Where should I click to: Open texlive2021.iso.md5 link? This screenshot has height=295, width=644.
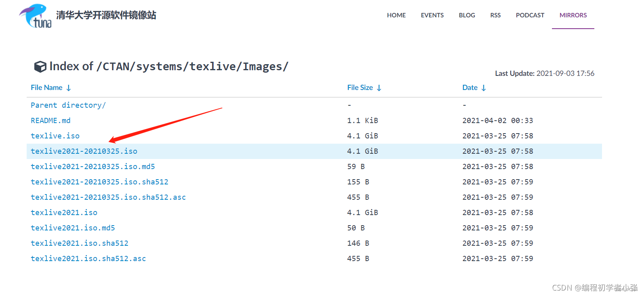tap(73, 228)
